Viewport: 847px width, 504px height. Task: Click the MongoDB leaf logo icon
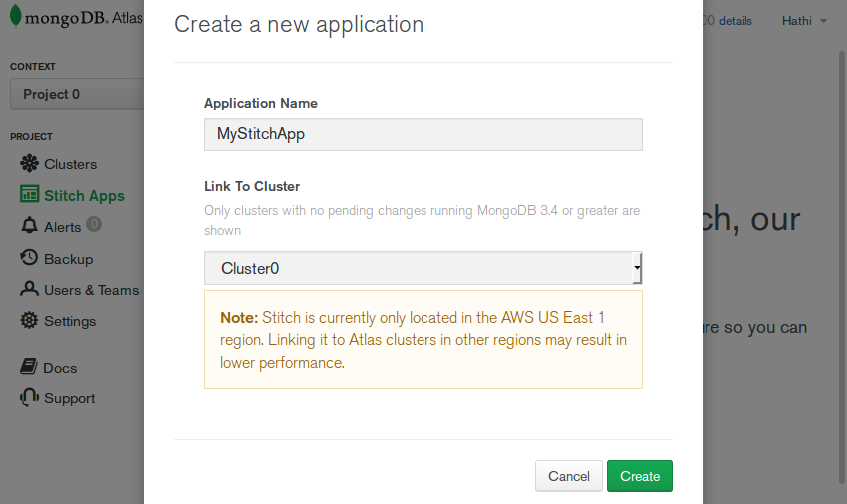[x=17, y=19]
